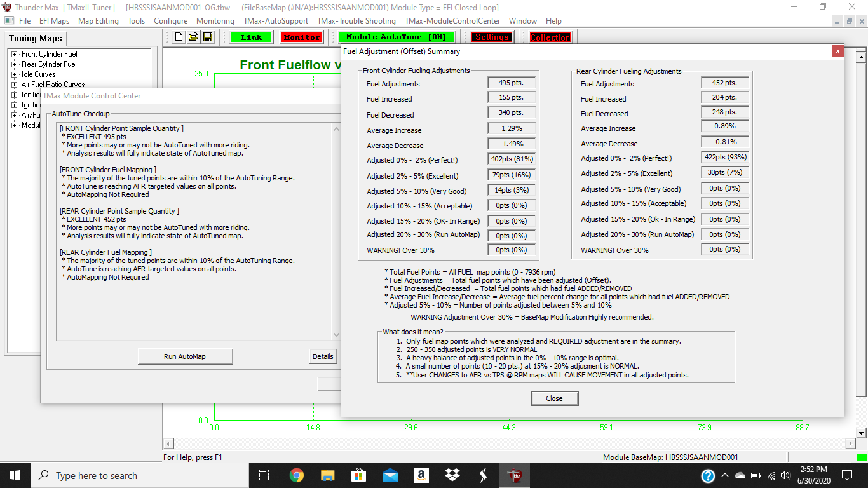Expand the Rear Cylinder Fuel node

point(14,64)
